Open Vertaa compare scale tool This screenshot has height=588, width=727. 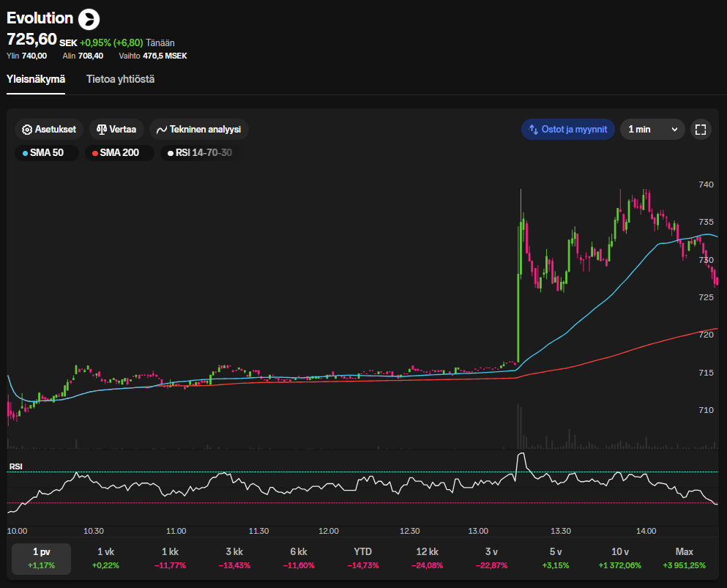pos(116,129)
